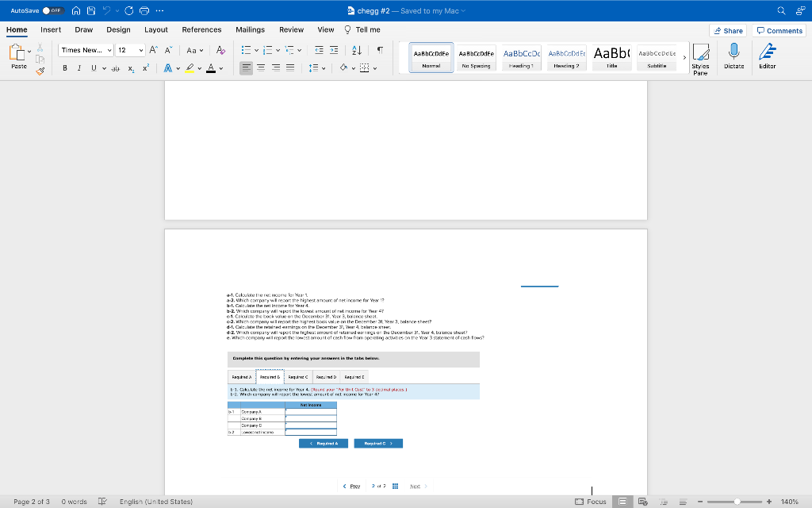The image size is (812, 508).
Task: Toggle Superscript formatting
Action: tap(146, 67)
